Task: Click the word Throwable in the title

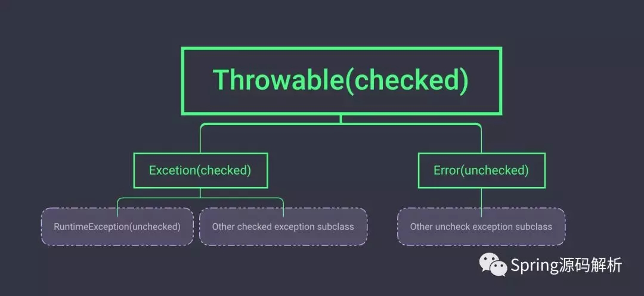Action: pos(278,80)
